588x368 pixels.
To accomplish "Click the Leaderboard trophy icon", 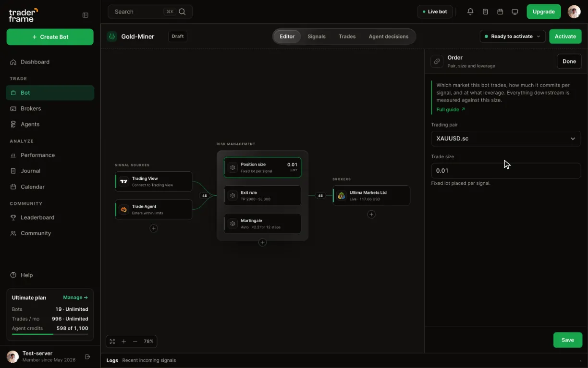I will tap(13, 217).
